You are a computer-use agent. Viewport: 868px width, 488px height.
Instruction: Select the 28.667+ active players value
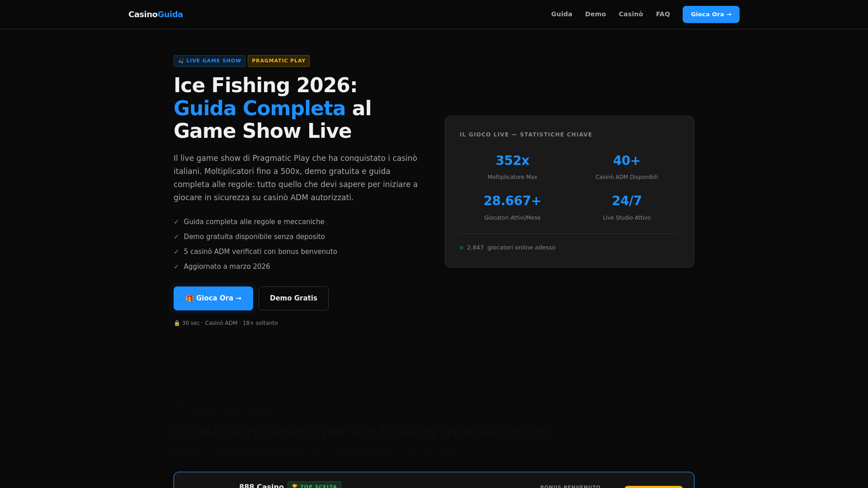pyautogui.click(x=512, y=201)
